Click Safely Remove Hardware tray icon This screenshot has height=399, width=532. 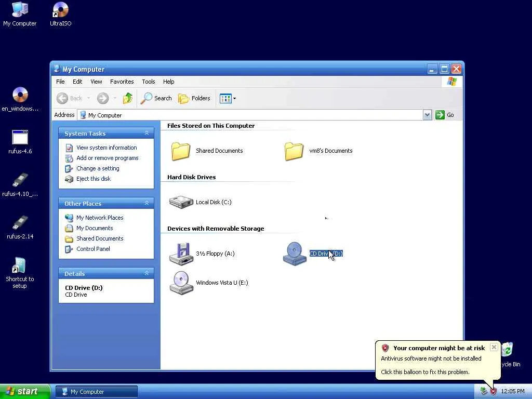(x=484, y=392)
